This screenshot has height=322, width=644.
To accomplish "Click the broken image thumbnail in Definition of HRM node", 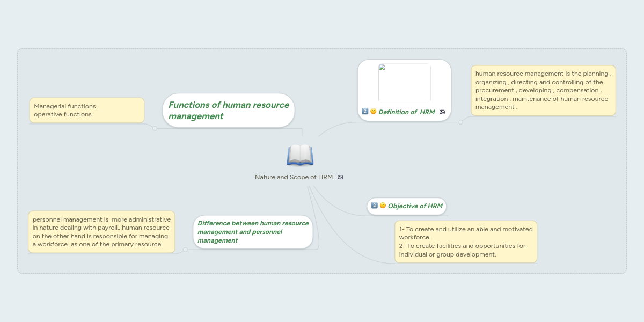I will click(404, 83).
